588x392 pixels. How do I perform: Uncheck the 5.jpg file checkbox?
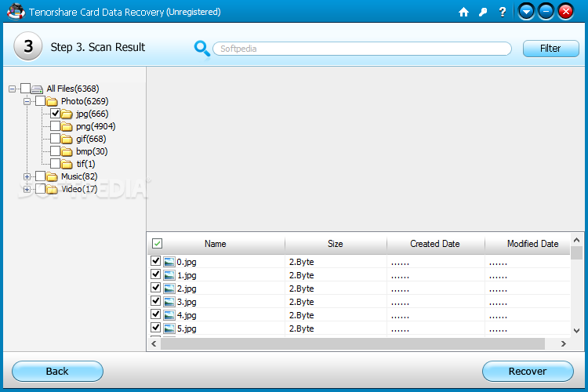pos(156,328)
